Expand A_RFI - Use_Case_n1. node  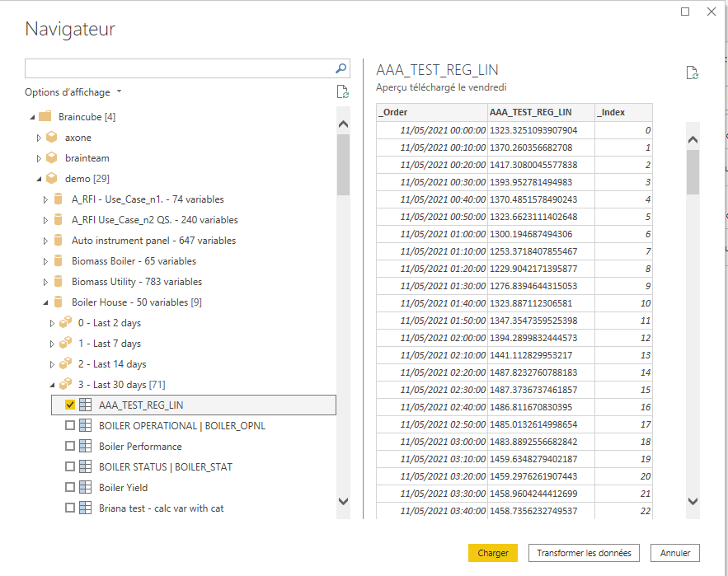pos(45,199)
